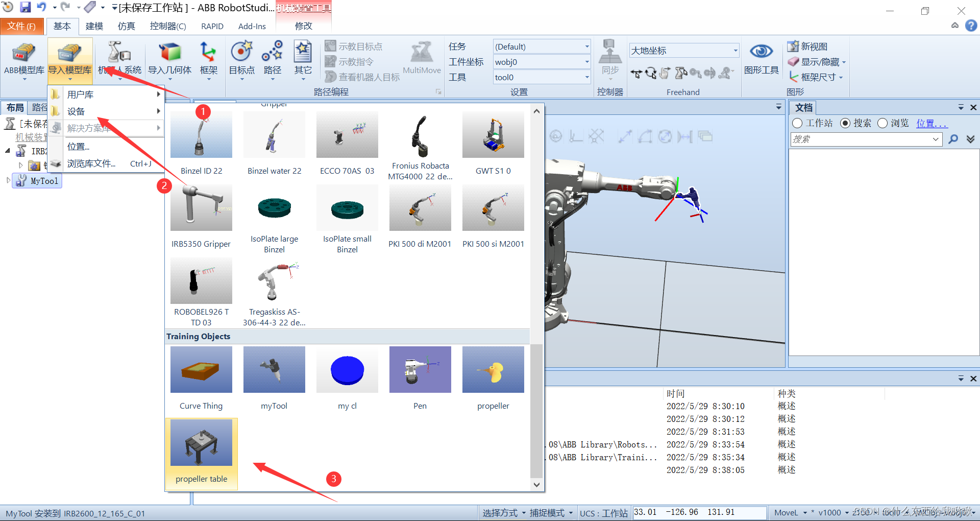Switch to the Add-Ins ribbon tab
Screen dimensions: 980x521
point(252,26)
